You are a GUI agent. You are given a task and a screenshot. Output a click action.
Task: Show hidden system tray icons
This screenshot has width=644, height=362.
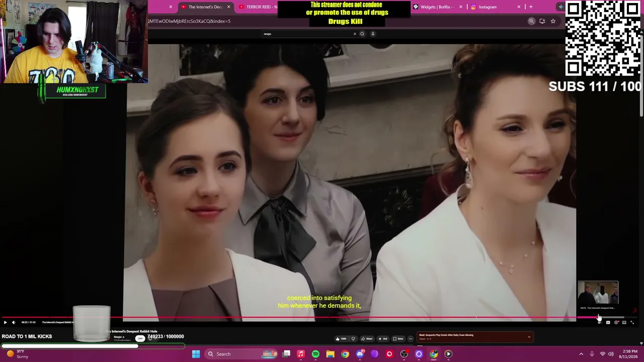coord(581,354)
